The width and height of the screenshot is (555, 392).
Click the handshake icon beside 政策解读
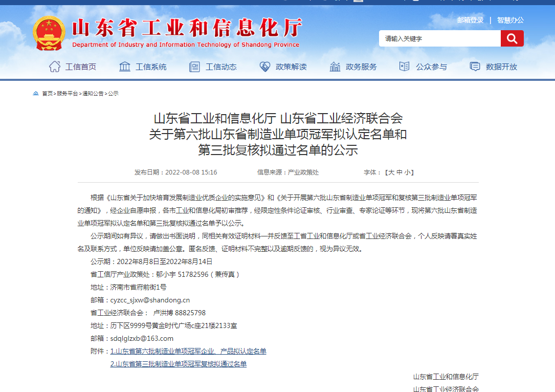[x=264, y=67]
